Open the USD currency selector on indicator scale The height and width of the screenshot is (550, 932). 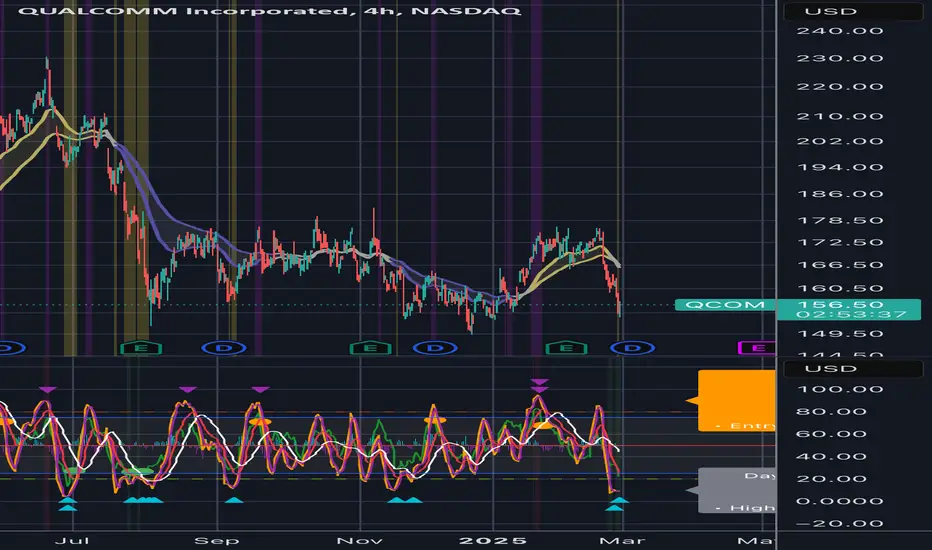pyautogui.click(x=853, y=369)
